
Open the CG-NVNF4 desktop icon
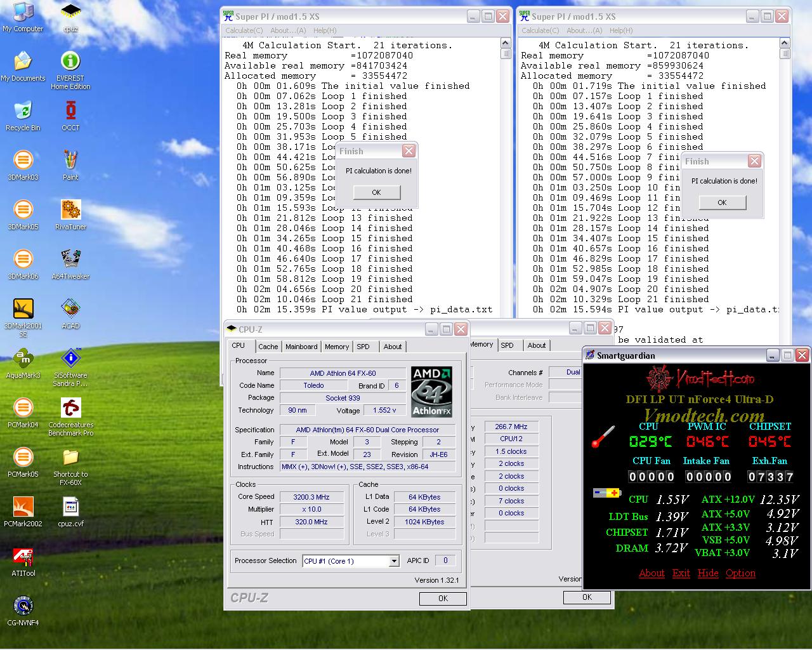23,611
